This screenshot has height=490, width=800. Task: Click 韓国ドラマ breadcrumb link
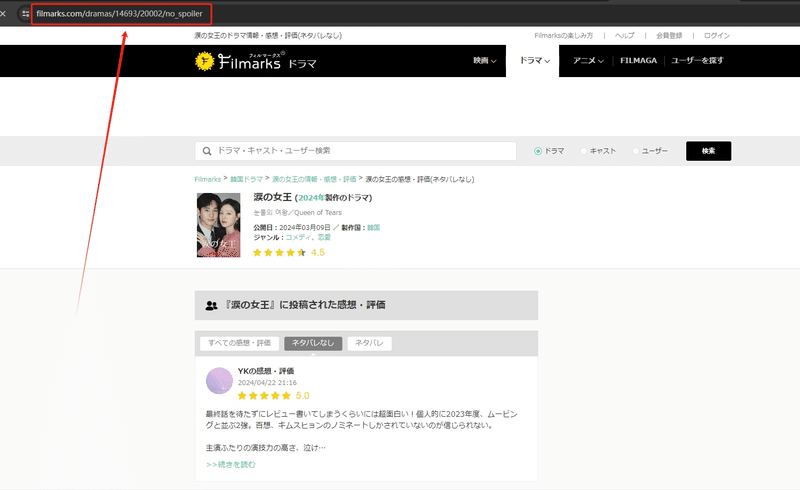pyautogui.click(x=246, y=179)
